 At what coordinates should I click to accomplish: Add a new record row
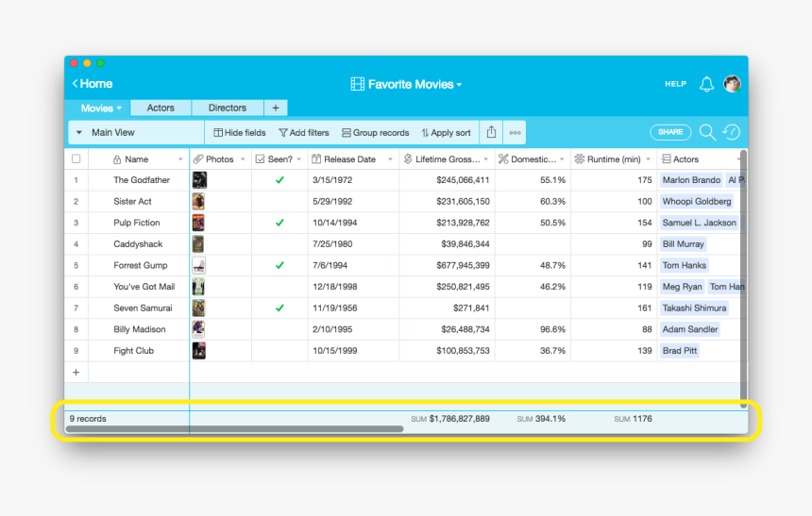(x=76, y=372)
